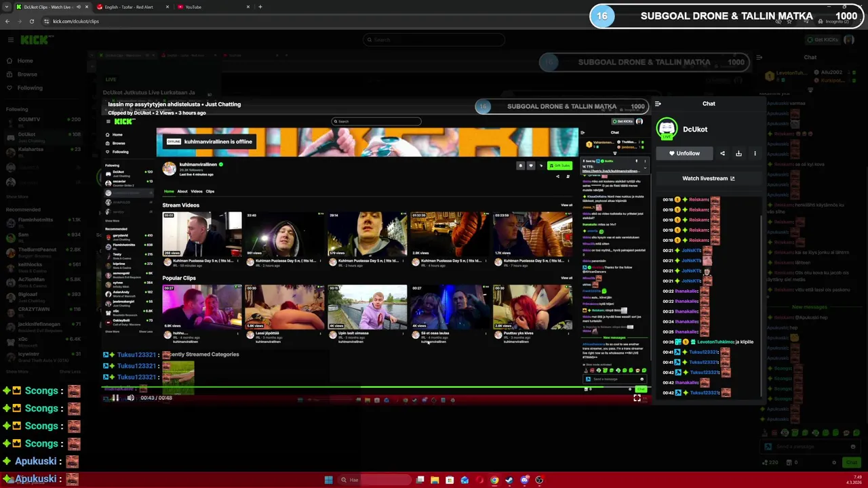Launch File Explorer from taskbar
This screenshot has height=488, width=868.
pyautogui.click(x=435, y=480)
